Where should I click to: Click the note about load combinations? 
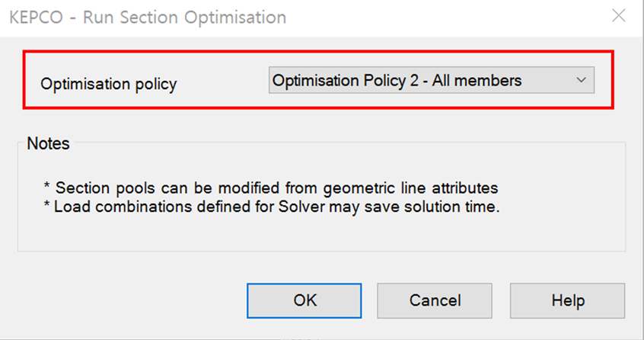tap(276, 207)
